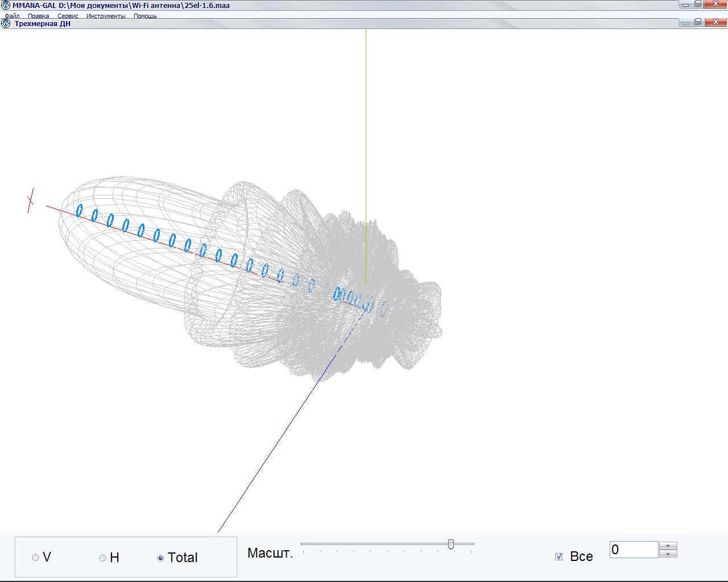Open the Инструменты menu
This screenshot has width=728, height=582.
[106, 16]
